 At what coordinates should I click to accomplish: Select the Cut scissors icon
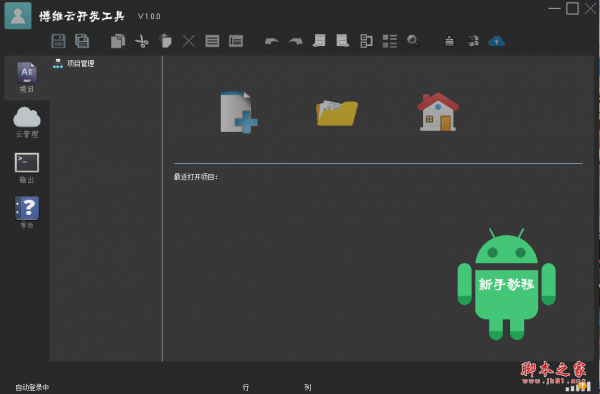[x=142, y=41]
